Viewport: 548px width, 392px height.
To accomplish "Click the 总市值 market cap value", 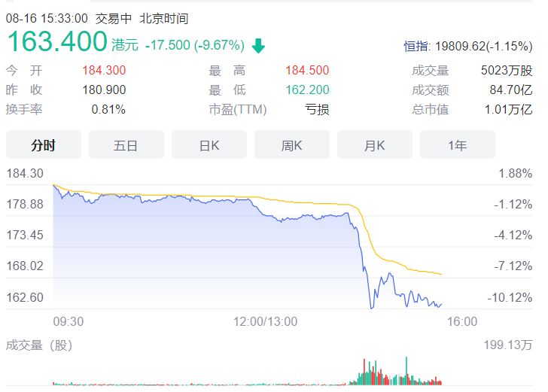I will (x=508, y=109).
